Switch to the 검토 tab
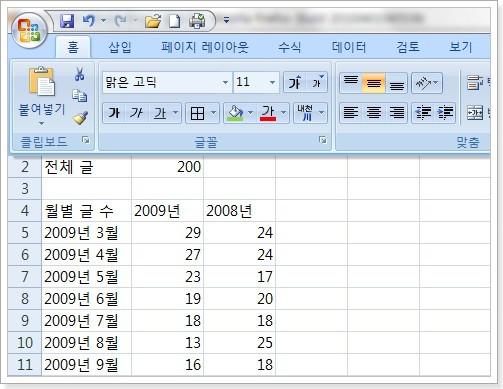The width and height of the screenshot is (503, 389). coord(408,47)
